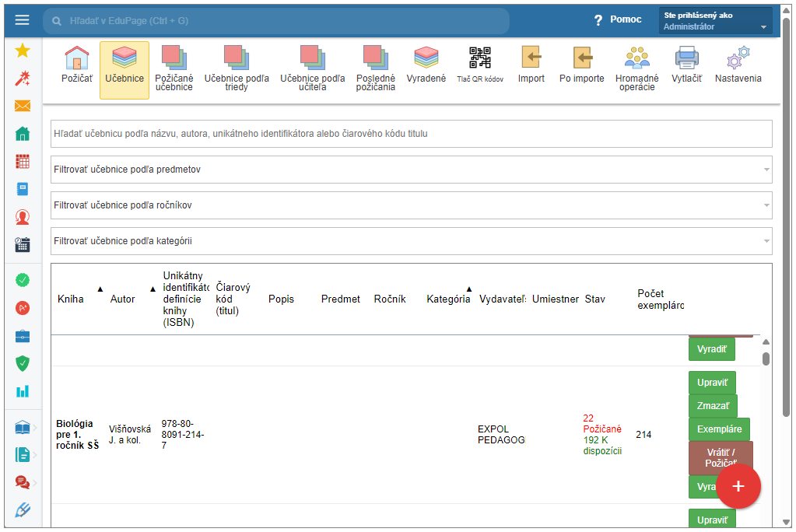Expand filter učebnice podľa predmetov dropdown
The width and height of the screenshot is (796, 532).
(766, 170)
